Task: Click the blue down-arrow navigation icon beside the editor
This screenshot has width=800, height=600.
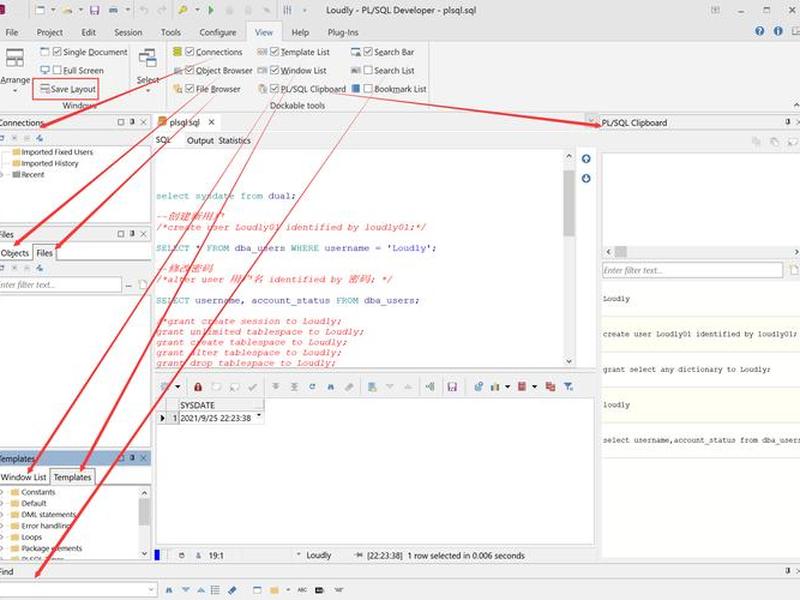Action: click(586, 178)
